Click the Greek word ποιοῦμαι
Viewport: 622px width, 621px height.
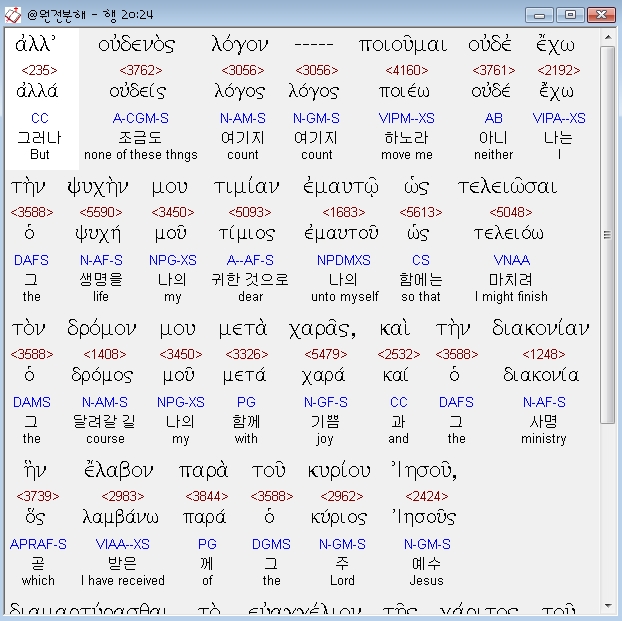coord(403,45)
